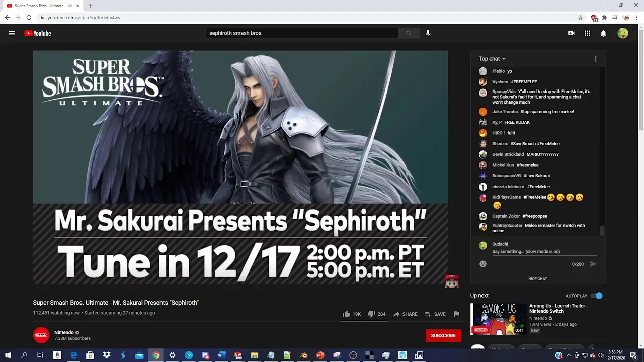The width and height of the screenshot is (644, 362).
Task: Expand the Top chat dropdown
Action: (x=492, y=59)
